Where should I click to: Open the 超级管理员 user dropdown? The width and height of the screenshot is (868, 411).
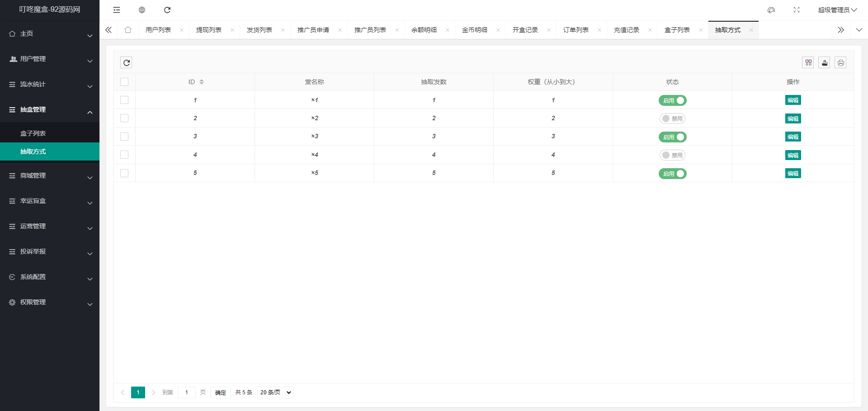837,10
